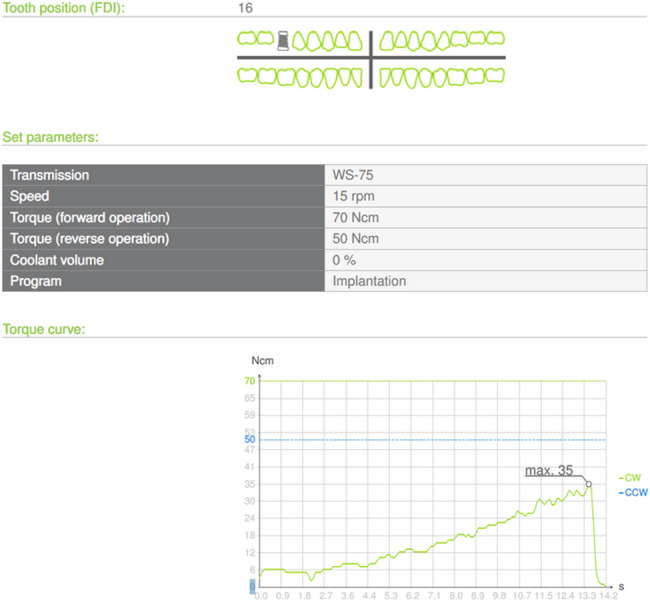The image size is (650, 602).
Task: Click the implant icon at tooth position 16
Action: click(283, 41)
